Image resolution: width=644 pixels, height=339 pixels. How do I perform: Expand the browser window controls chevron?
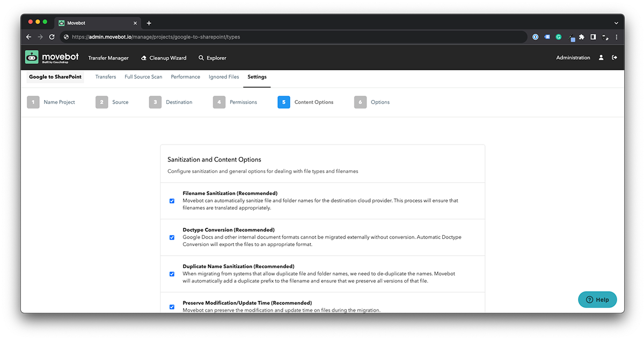click(x=616, y=23)
